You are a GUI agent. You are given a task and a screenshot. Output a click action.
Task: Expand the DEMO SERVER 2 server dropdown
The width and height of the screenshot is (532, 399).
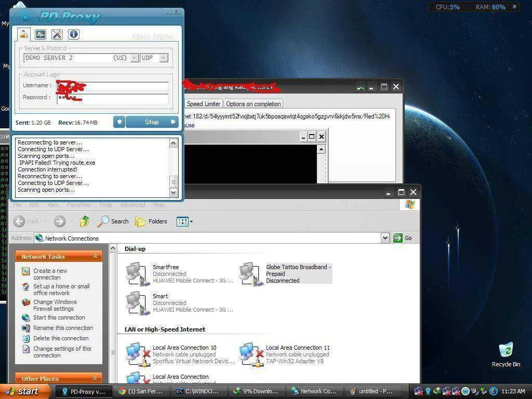pos(135,58)
